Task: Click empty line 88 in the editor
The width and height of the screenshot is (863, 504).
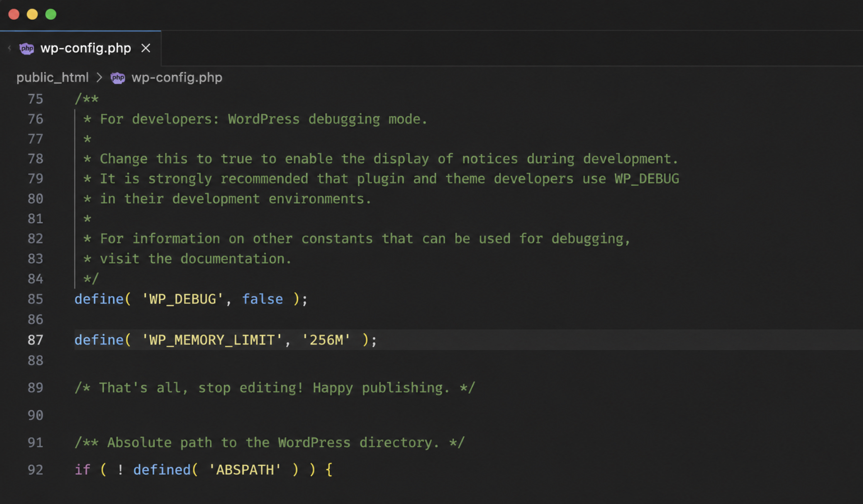Action: [468, 361]
